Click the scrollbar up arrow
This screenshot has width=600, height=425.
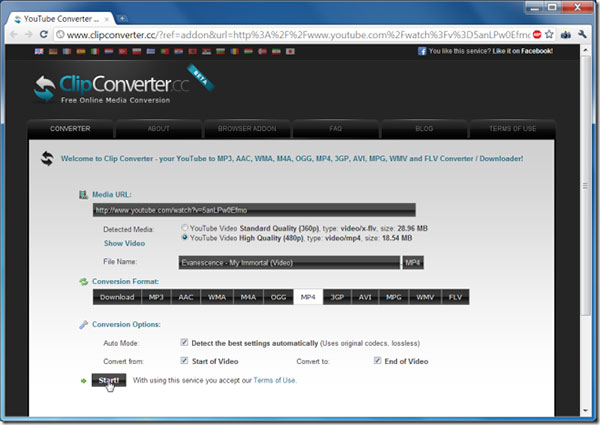(585, 50)
